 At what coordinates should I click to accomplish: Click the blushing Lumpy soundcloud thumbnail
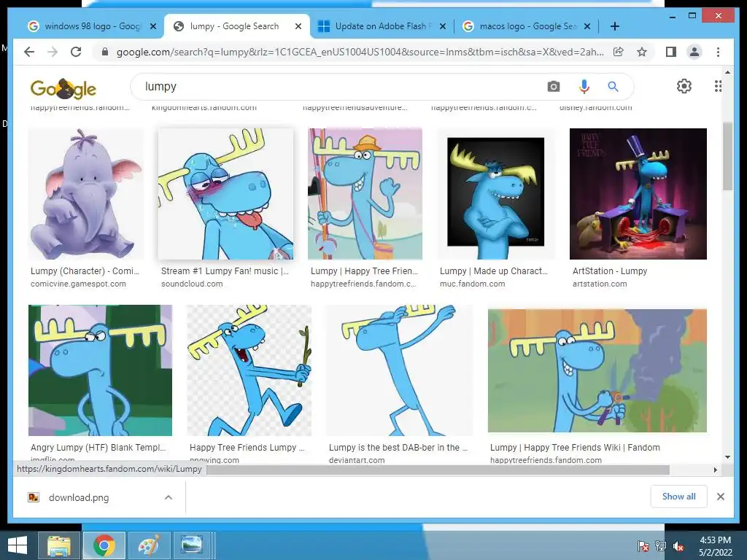226,194
